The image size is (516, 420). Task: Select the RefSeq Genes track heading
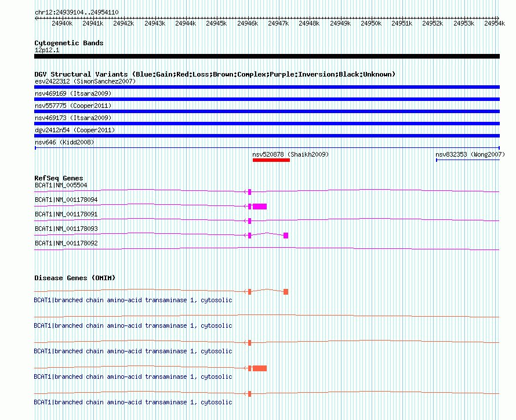(x=59, y=178)
